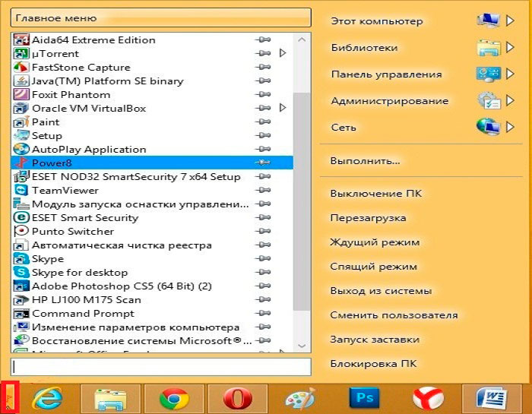
Task: Toggle the pin next to FastStone Capture
Action: 263,67
